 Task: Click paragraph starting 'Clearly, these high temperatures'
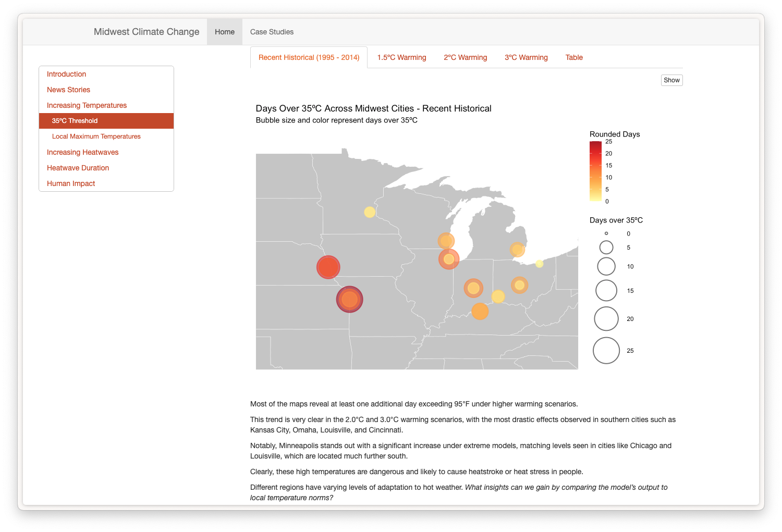pyautogui.click(x=417, y=472)
